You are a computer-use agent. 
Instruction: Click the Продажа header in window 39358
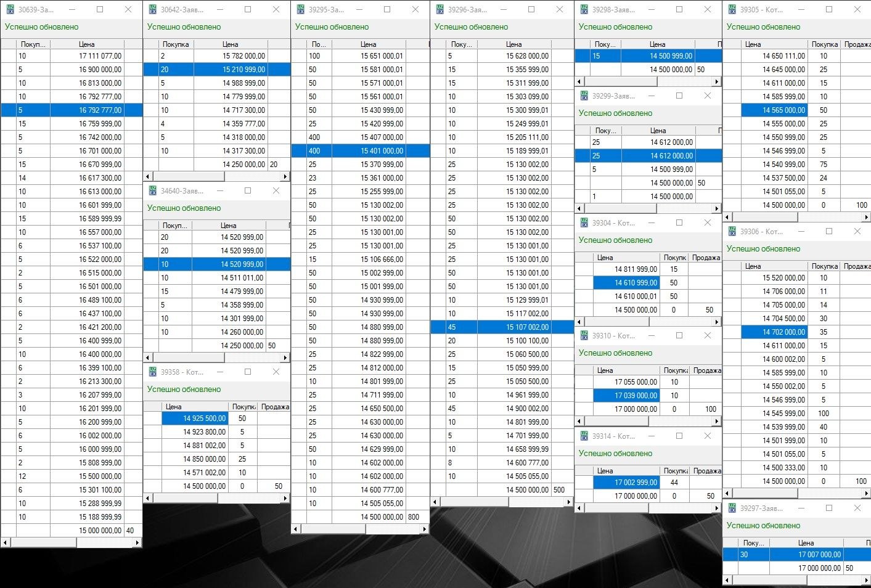(274, 407)
